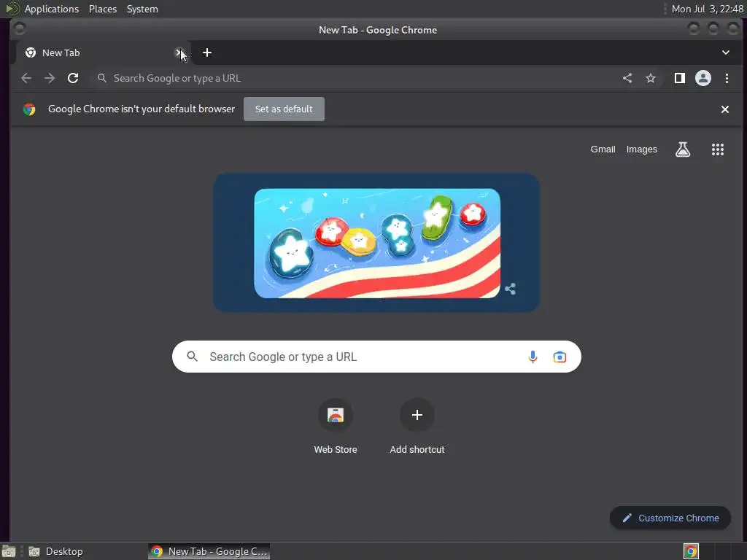This screenshot has height=560, width=747.
Task: Click the Mon Jul 3 clock
Action: pyautogui.click(x=707, y=9)
